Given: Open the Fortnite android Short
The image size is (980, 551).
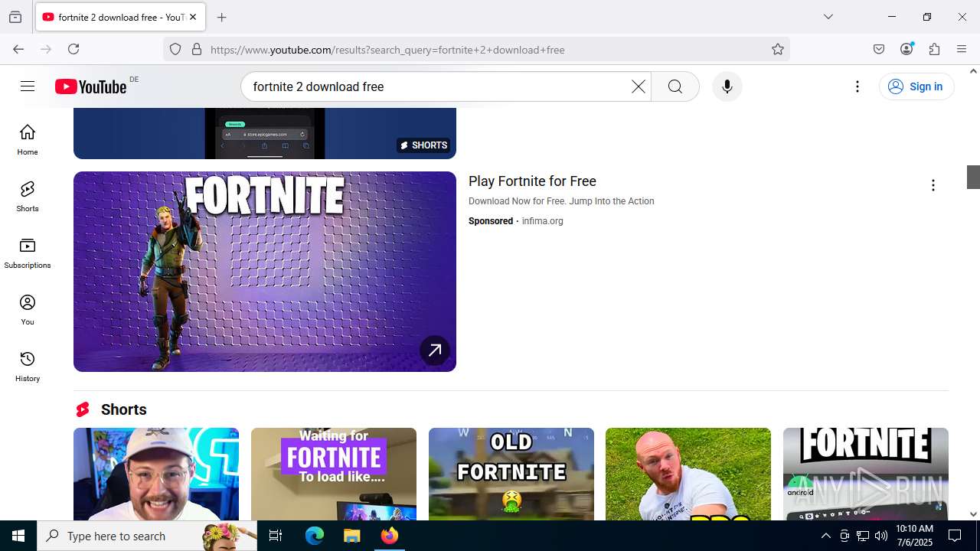Looking at the screenshot, I should (x=866, y=474).
